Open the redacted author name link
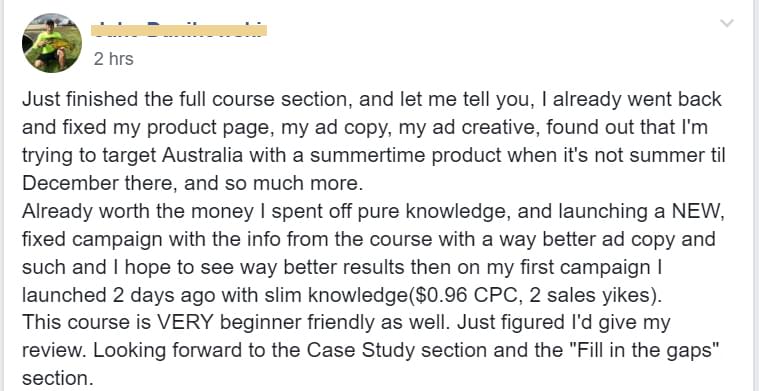This screenshot has width=759, height=391. pos(179,29)
